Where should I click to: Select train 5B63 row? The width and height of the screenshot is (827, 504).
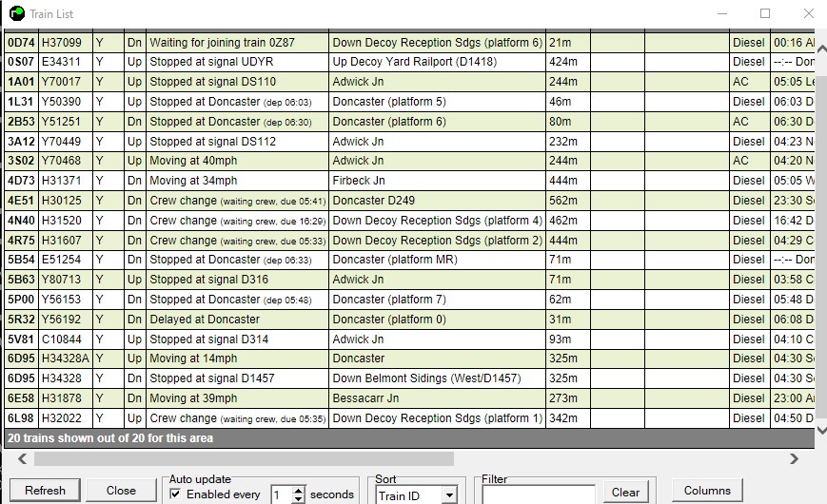click(409, 280)
